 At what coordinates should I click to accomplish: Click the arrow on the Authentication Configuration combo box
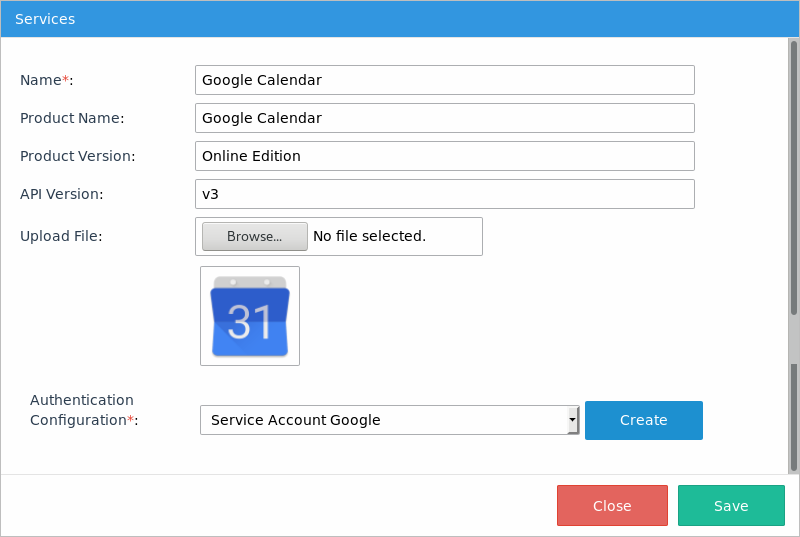point(573,420)
